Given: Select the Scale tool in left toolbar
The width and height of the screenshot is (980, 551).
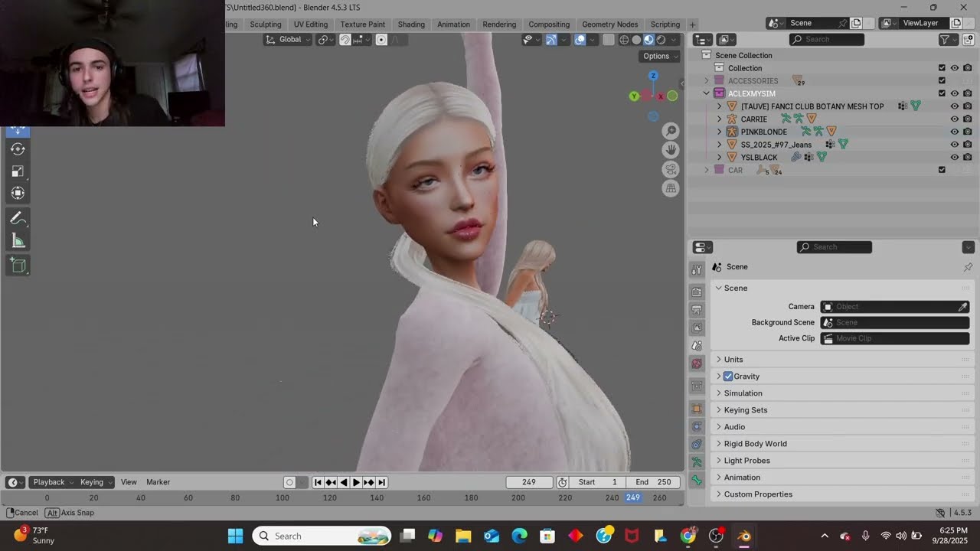Looking at the screenshot, I should tap(18, 171).
